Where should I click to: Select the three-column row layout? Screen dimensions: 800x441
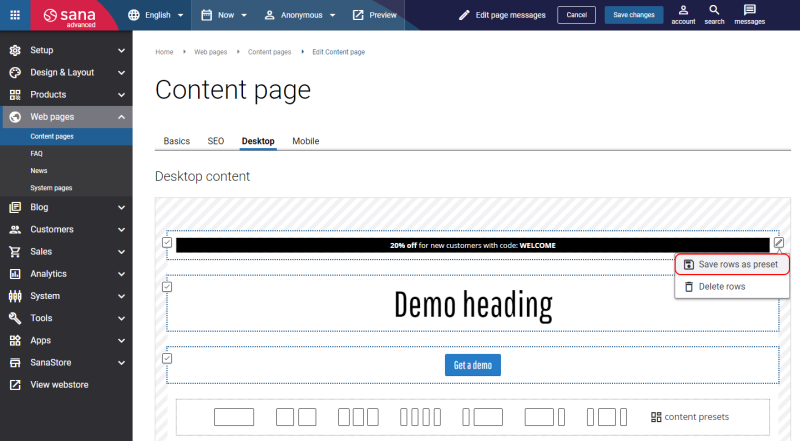click(x=358, y=417)
